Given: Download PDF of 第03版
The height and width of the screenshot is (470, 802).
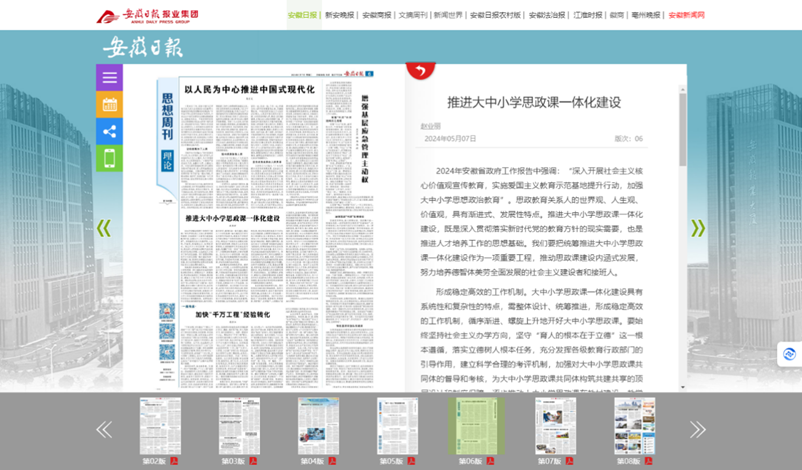Looking at the screenshot, I should (253, 461).
